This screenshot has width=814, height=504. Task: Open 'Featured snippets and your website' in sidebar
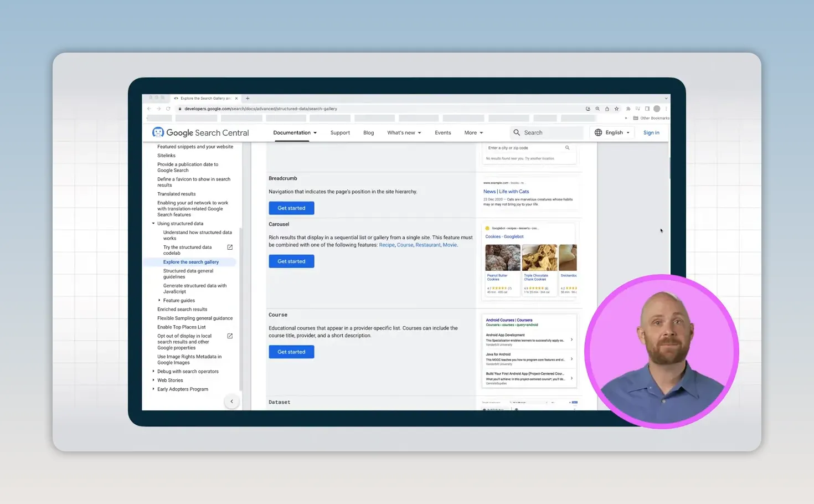click(x=195, y=147)
